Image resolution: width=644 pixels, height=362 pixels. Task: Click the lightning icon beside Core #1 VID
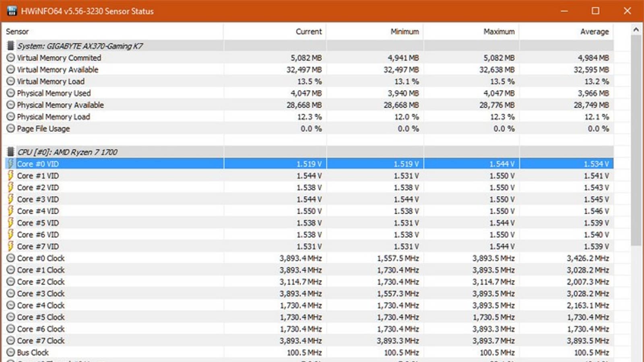[x=11, y=176]
